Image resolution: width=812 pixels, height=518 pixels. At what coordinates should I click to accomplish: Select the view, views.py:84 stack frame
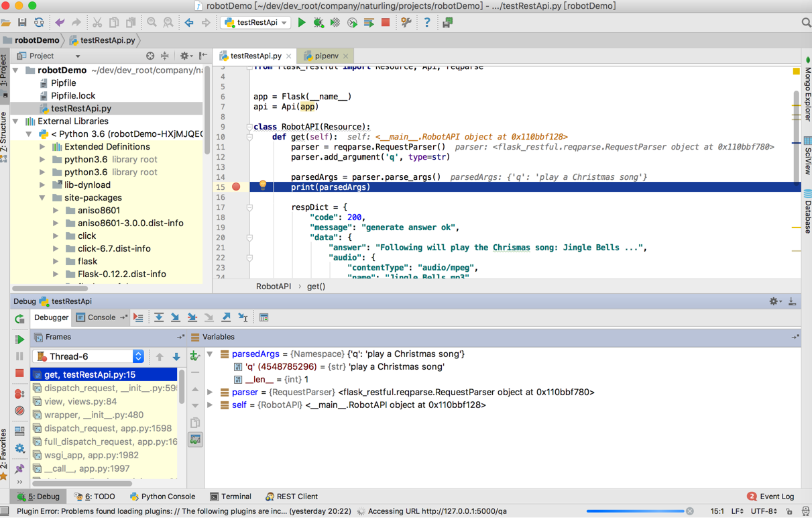tap(80, 402)
